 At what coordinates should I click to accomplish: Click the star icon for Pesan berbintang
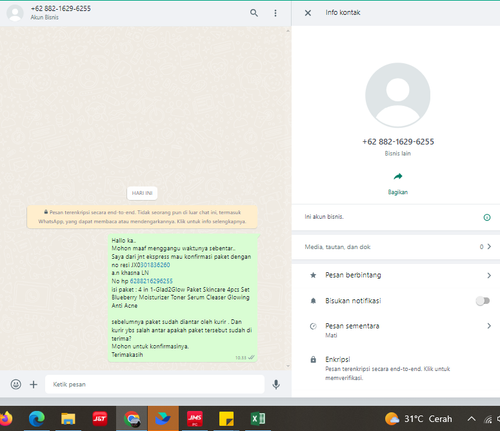pyautogui.click(x=313, y=275)
